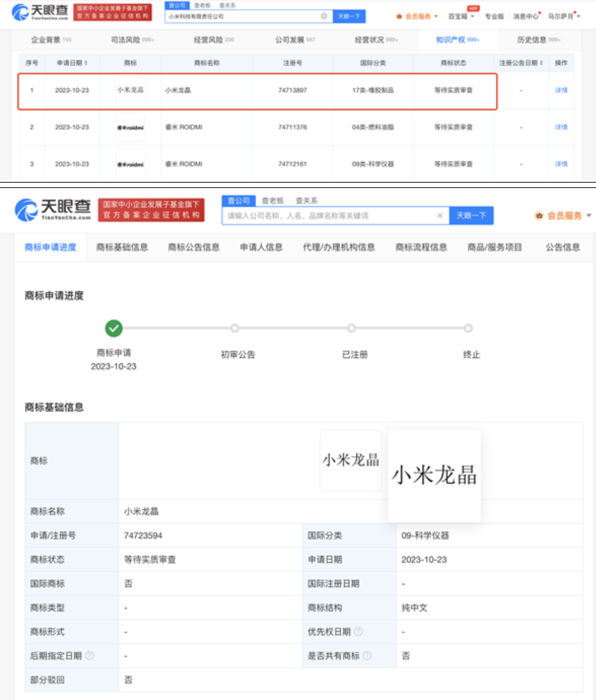The image size is (596, 700).
Task: Click the small 小米龙晶 trademark image in basic info
Action: 351,461
